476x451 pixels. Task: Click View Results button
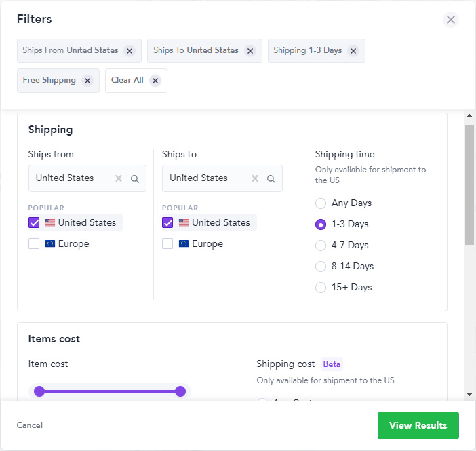tap(418, 425)
